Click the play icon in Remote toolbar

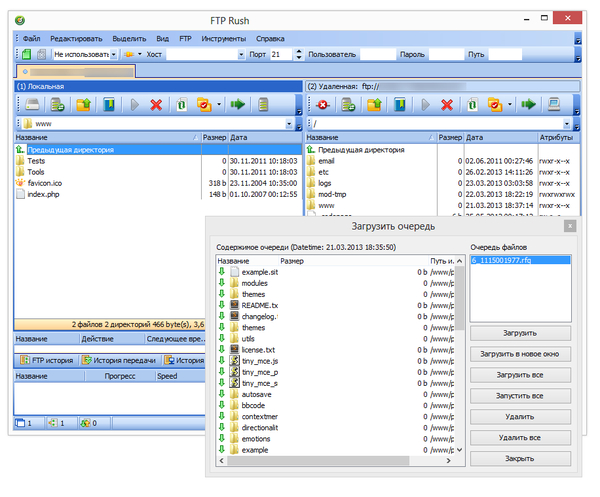point(425,104)
